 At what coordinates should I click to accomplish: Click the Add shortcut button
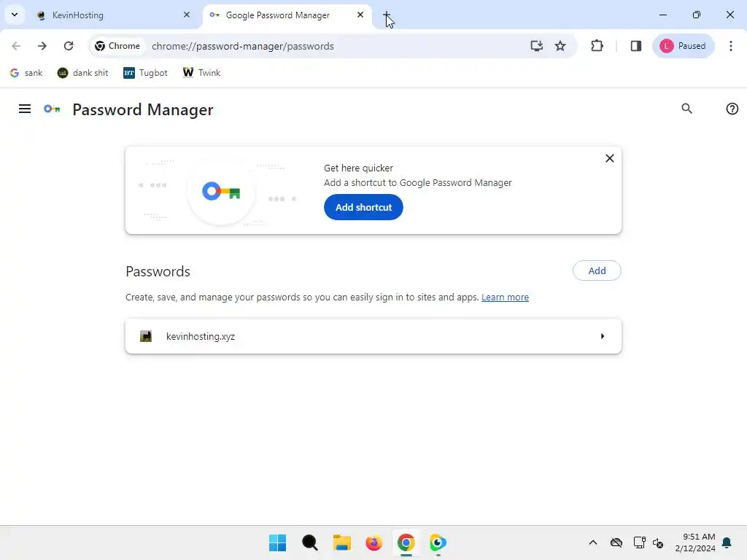pyautogui.click(x=363, y=207)
